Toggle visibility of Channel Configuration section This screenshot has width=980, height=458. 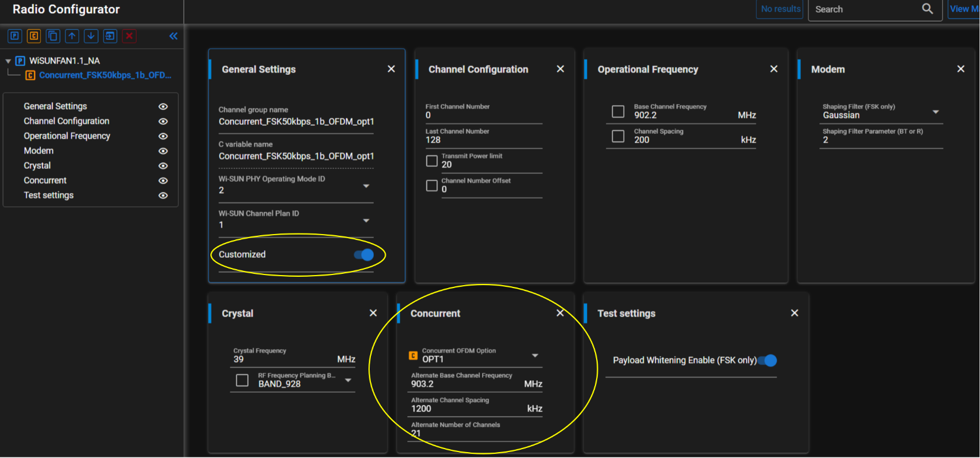pyautogui.click(x=163, y=121)
